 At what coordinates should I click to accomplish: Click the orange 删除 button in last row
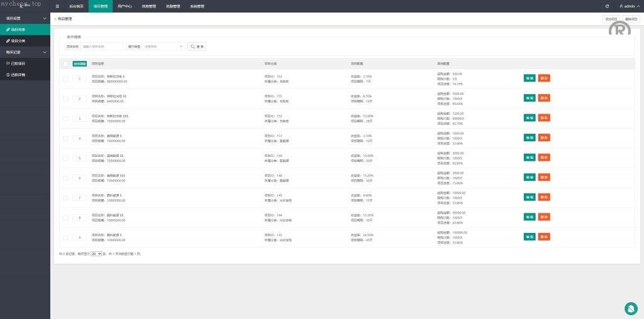[x=544, y=237]
